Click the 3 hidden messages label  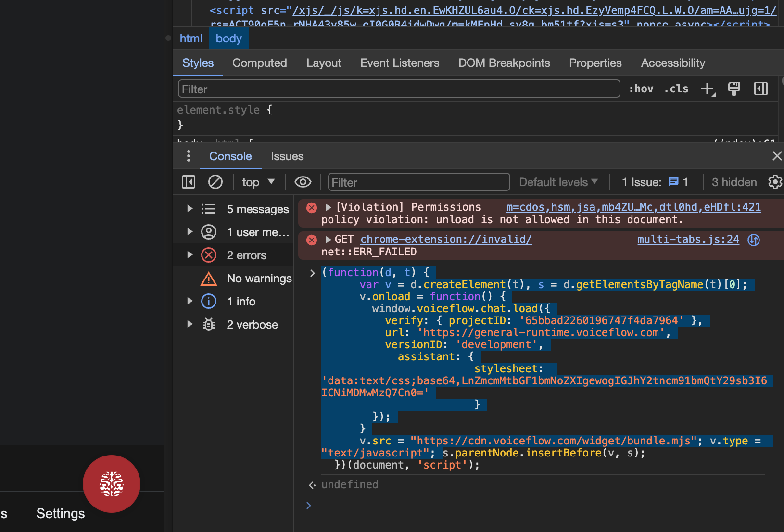tap(734, 182)
